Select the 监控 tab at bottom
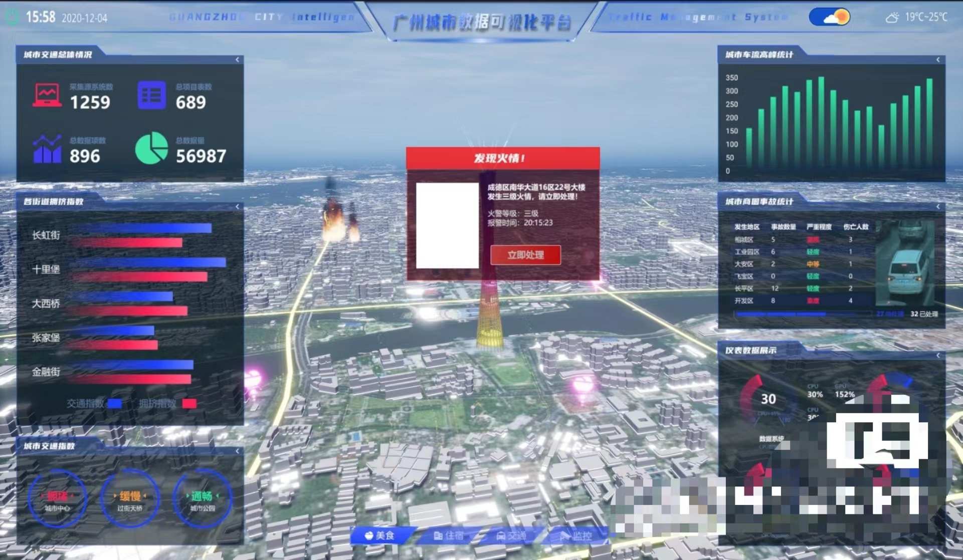 [x=576, y=535]
